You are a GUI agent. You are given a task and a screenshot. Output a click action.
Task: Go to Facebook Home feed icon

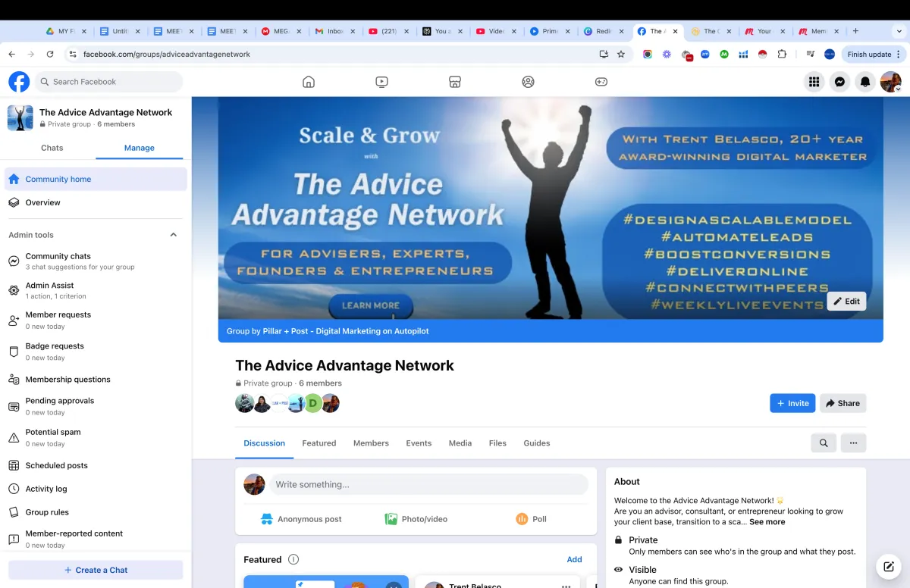coord(309,82)
